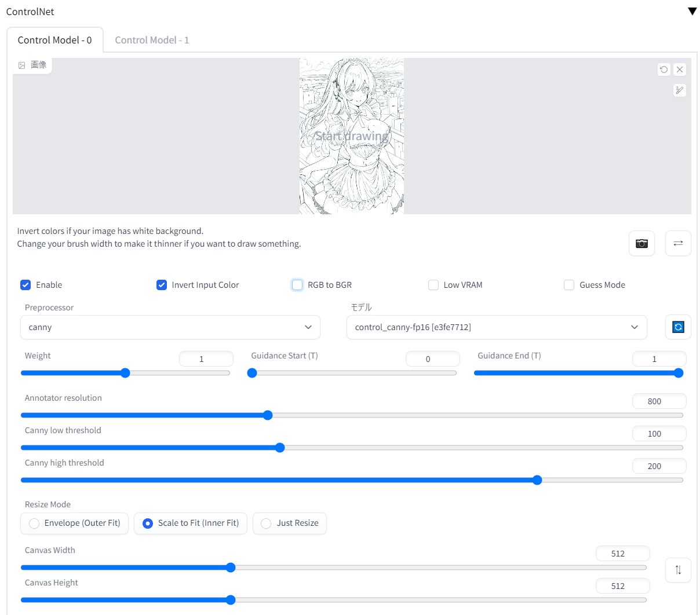Click the Canny high threshold slider
The height and width of the screenshot is (615, 700).
[x=352, y=480]
